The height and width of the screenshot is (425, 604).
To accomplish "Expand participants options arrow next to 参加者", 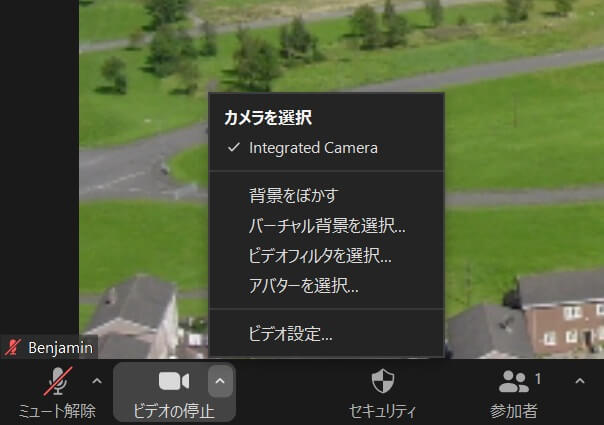I will (580, 381).
